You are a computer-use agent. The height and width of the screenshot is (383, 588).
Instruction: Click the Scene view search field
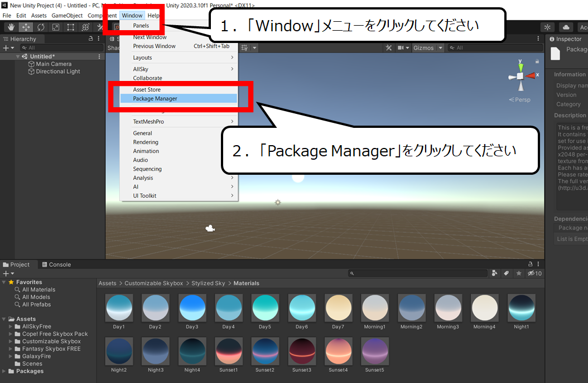(495, 47)
